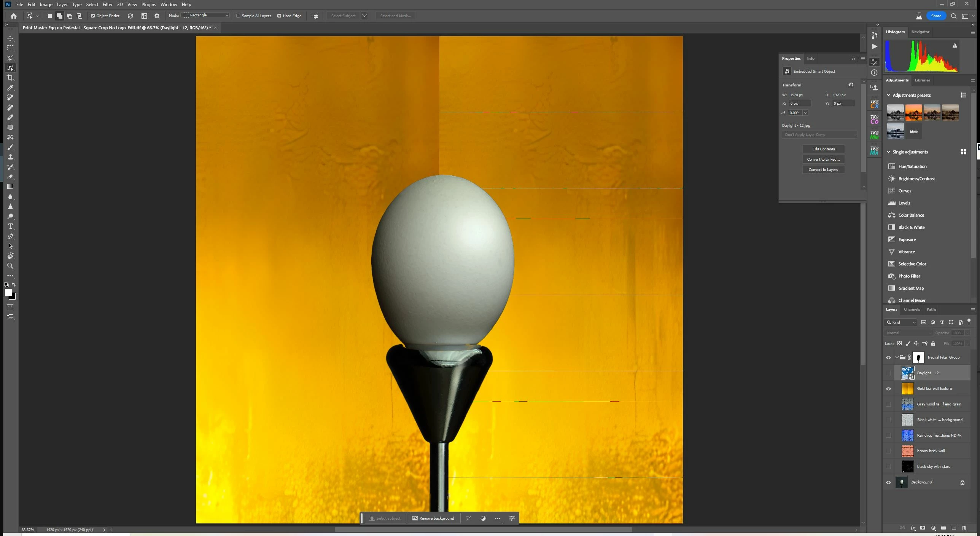Click the foreground color swatch
Screen dimensions: 980x536
(8, 292)
